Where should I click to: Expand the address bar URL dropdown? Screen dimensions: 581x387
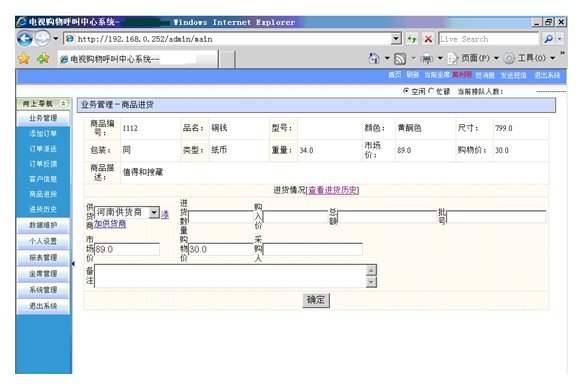396,39
